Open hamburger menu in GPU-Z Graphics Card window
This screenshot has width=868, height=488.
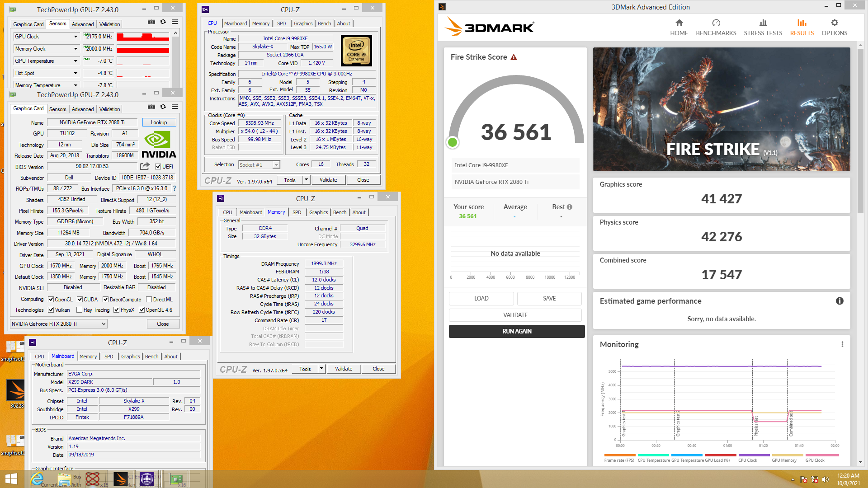click(175, 107)
